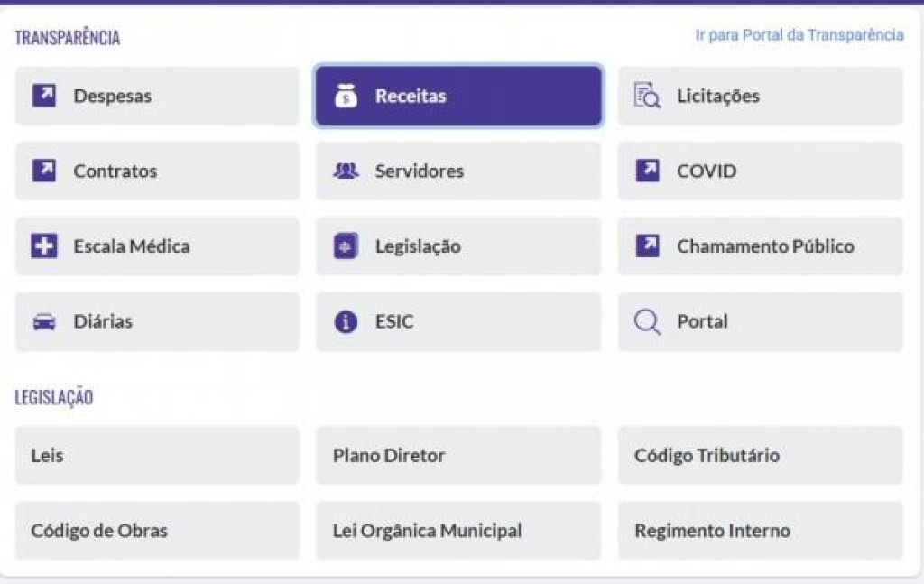Screen dimensions: 924x584
Task: Click the arrow icon beside Contratos
Action: click(x=44, y=171)
